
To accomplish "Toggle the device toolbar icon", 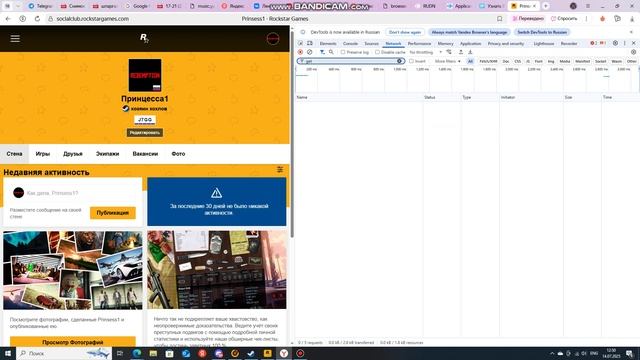I will tap(310, 43).
